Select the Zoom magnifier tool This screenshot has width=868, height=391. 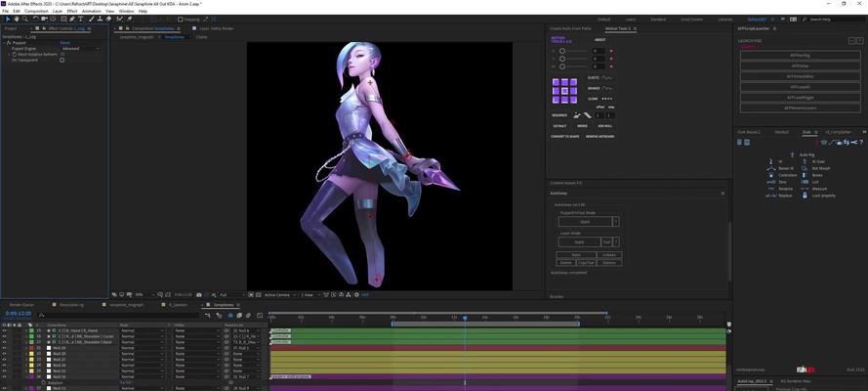point(25,19)
